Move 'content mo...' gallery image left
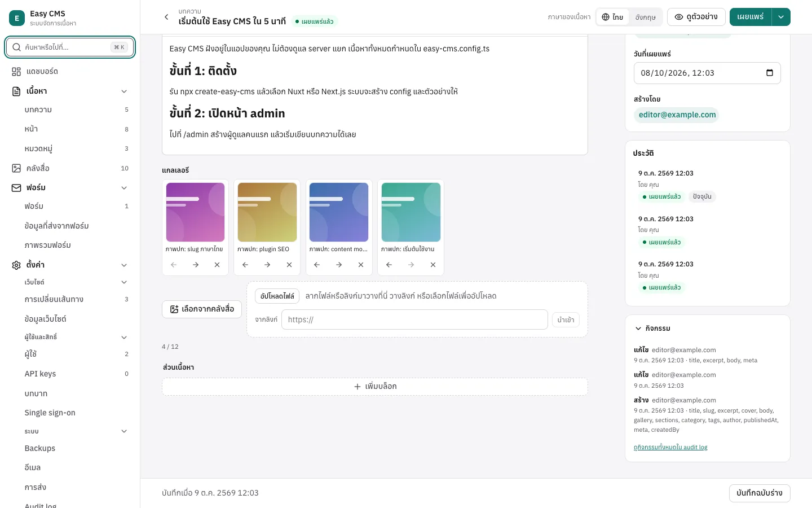The image size is (812, 508). click(317, 265)
